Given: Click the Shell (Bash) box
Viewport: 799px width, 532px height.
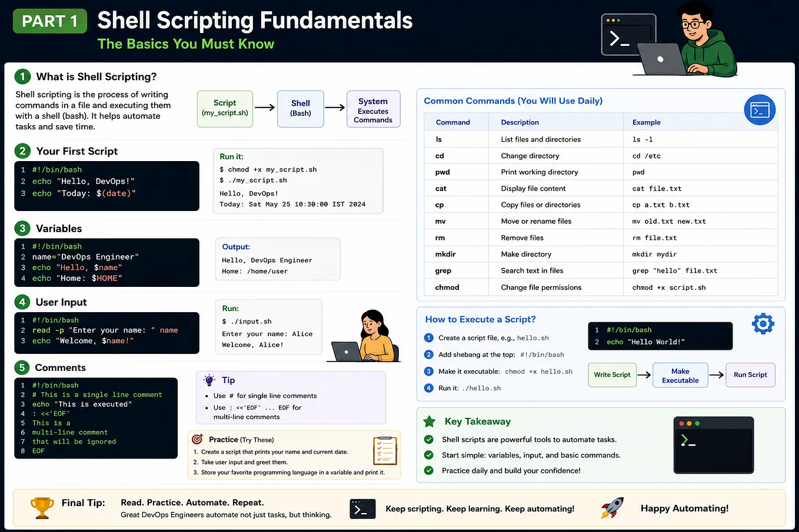Looking at the screenshot, I should point(301,109).
